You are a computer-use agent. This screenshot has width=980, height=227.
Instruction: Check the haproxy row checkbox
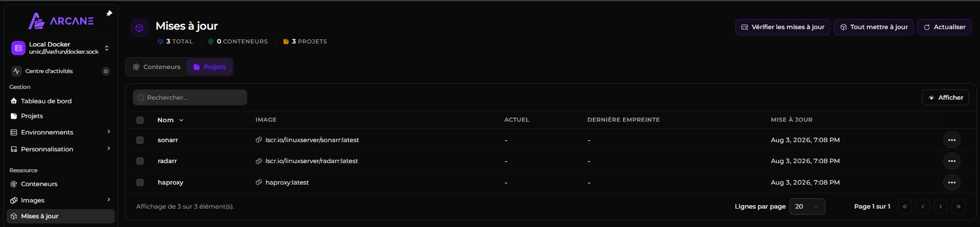(x=140, y=183)
